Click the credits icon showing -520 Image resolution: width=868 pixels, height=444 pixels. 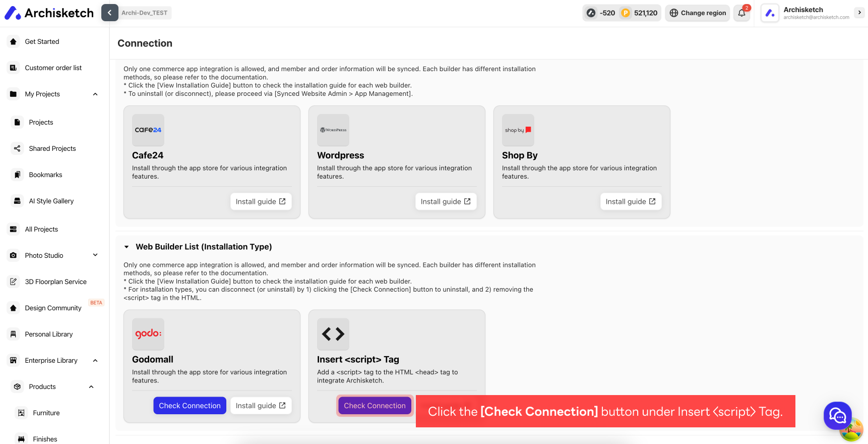(591, 13)
